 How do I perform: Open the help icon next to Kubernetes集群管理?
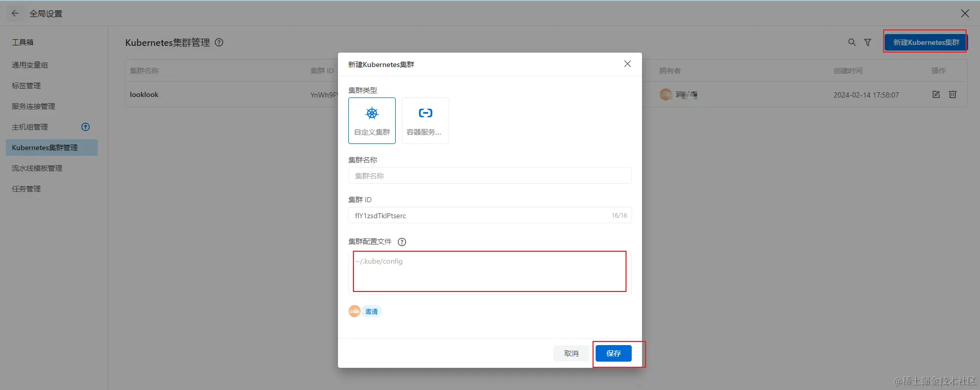(219, 42)
